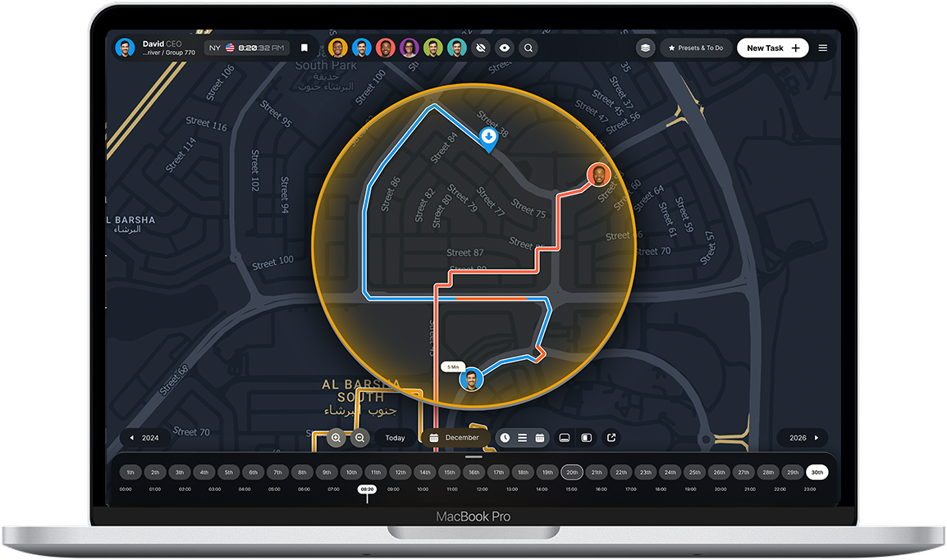Zoom out using the magnifier-minus icon

click(359, 438)
